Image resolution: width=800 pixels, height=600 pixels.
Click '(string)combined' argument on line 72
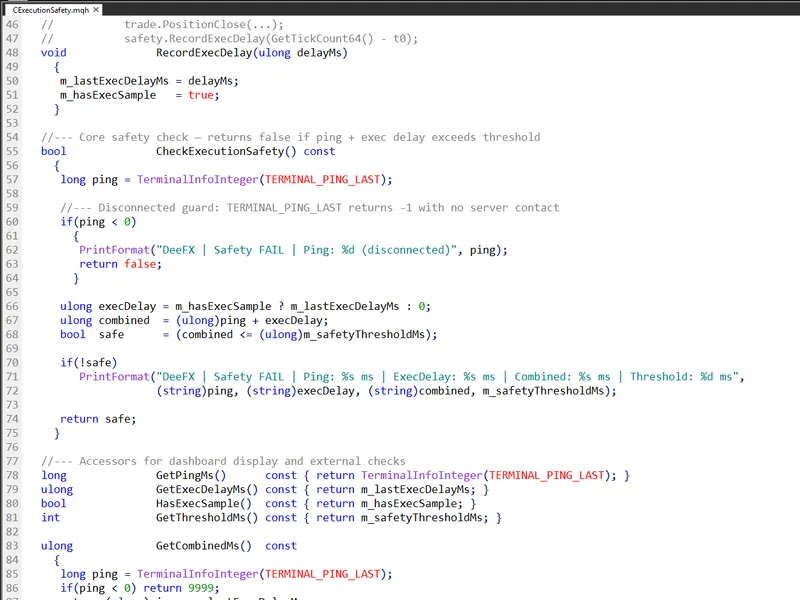pos(421,391)
